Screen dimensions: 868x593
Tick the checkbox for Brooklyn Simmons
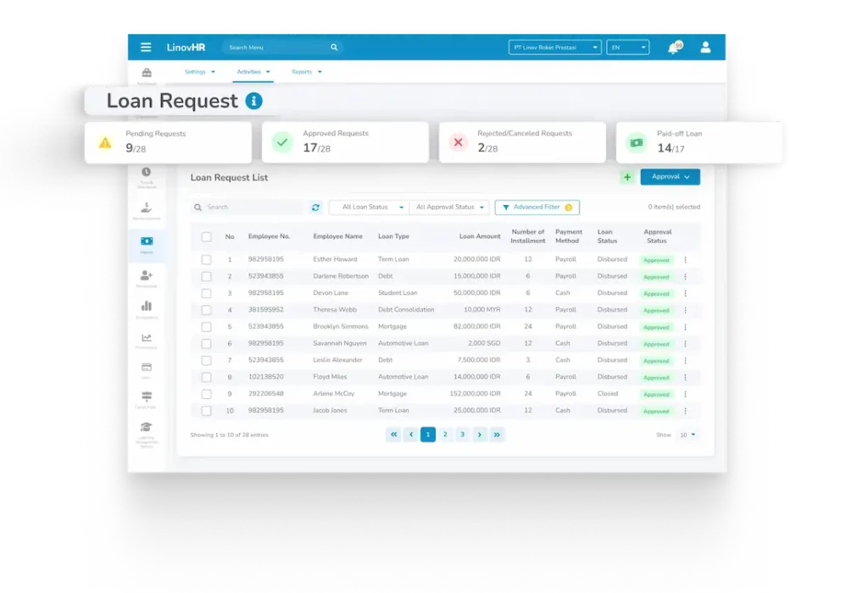pos(207,327)
